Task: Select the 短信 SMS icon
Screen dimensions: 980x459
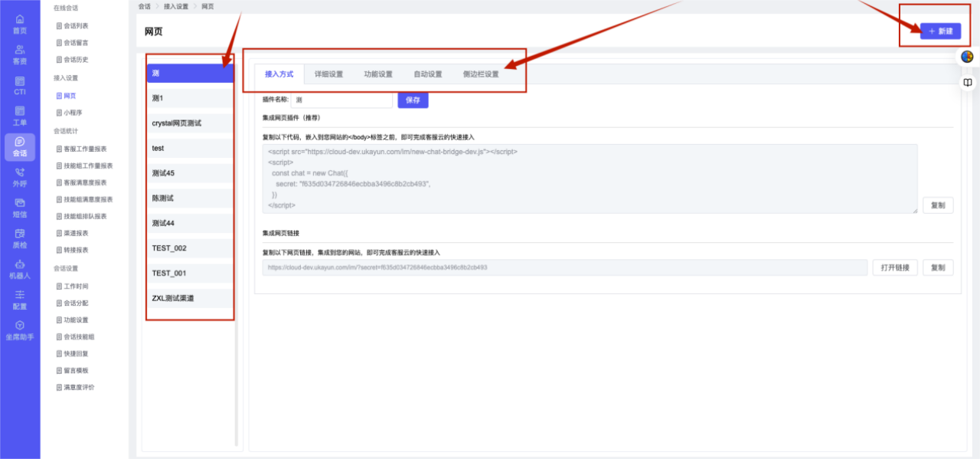Action: [20, 208]
